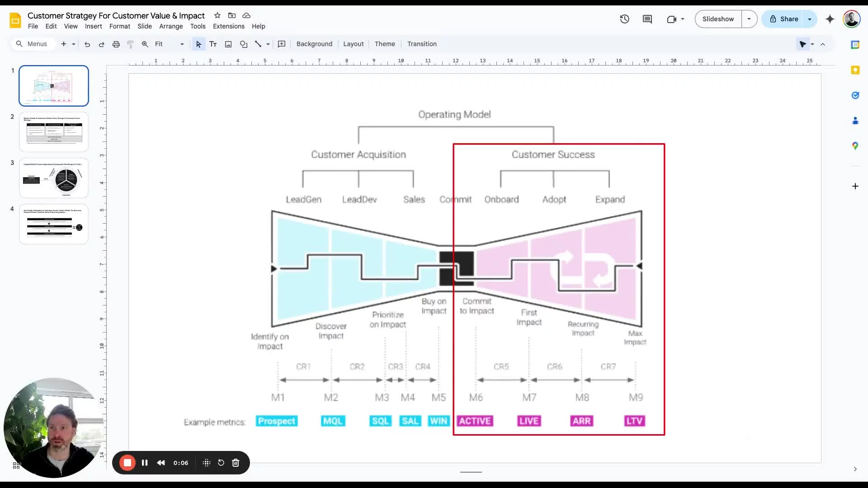Click the pause recording button
The height and width of the screenshot is (488, 868).
pos(145,462)
